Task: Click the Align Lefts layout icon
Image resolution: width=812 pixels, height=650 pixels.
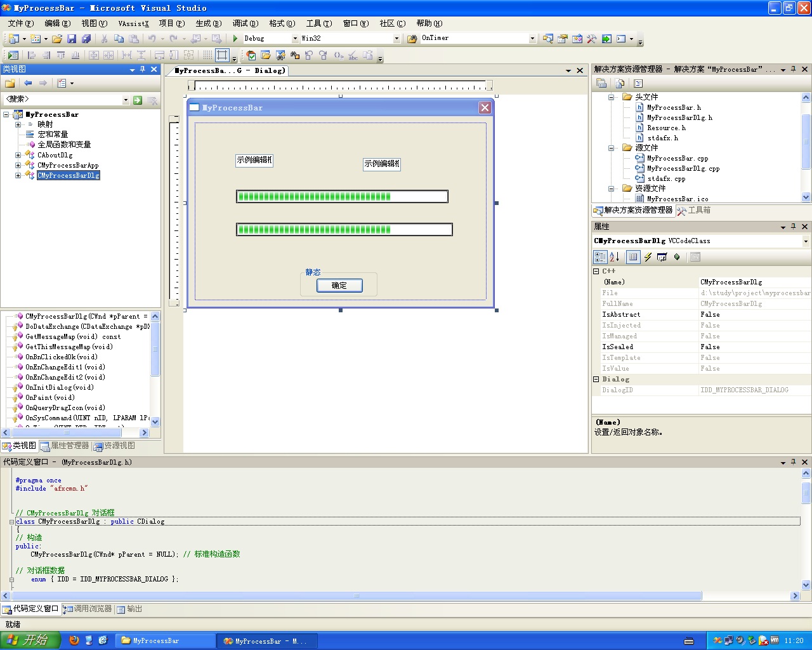Action: point(32,55)
